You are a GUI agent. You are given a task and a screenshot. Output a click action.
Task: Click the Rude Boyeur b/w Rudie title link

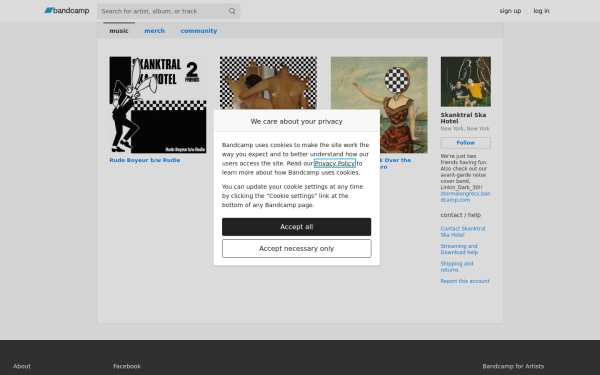click(x=145, y=160)
